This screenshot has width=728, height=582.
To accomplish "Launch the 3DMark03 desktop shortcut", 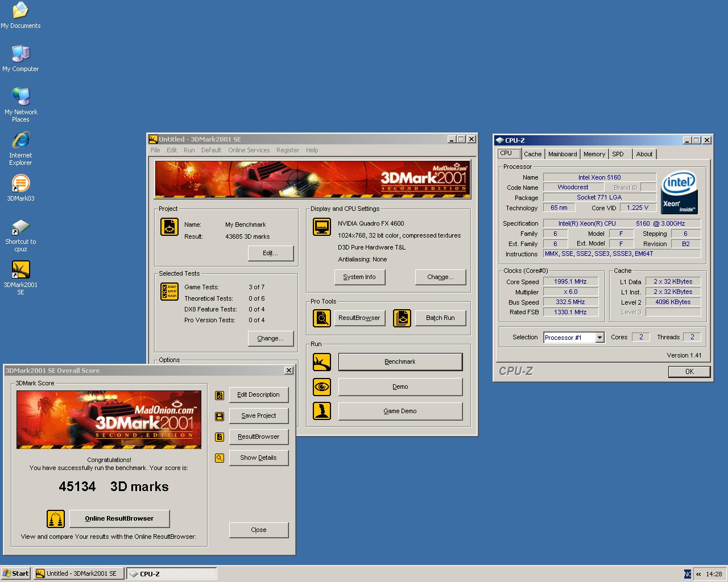I will (x=20, y=188).
